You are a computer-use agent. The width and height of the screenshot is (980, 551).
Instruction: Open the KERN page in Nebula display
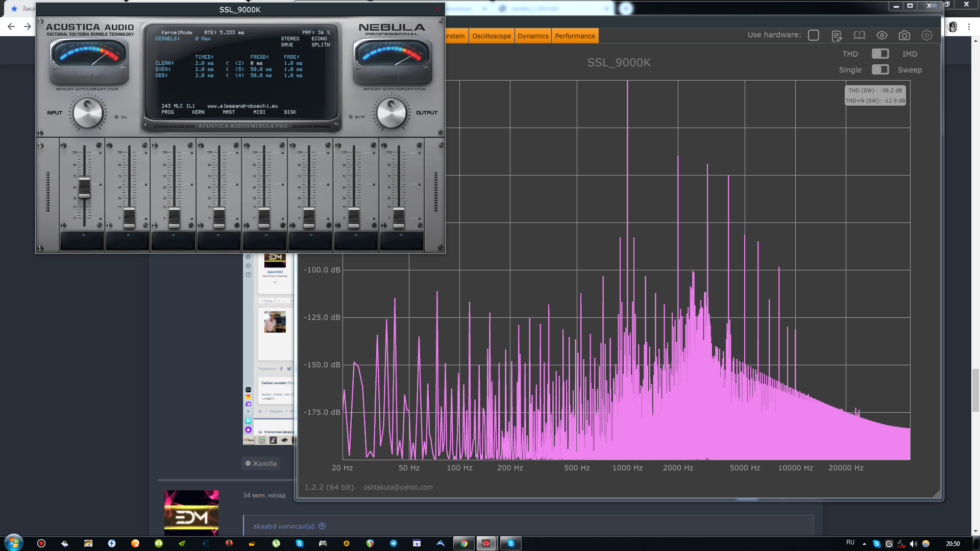coord(198,112)
